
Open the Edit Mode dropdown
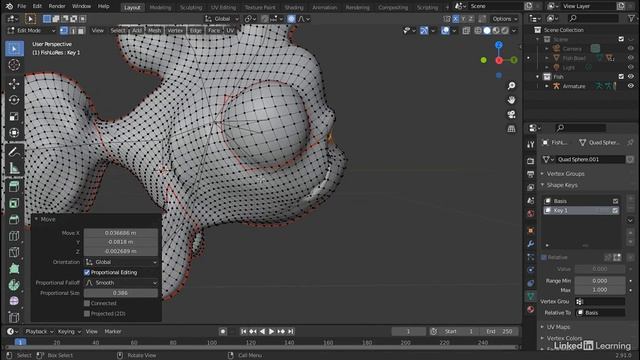coord(31,31)
